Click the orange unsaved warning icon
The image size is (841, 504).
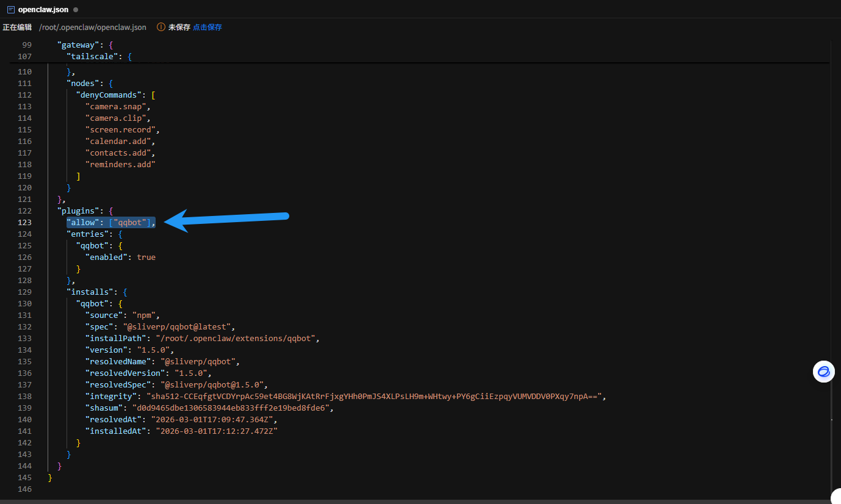pyautogui.click(x=161, y=27)
